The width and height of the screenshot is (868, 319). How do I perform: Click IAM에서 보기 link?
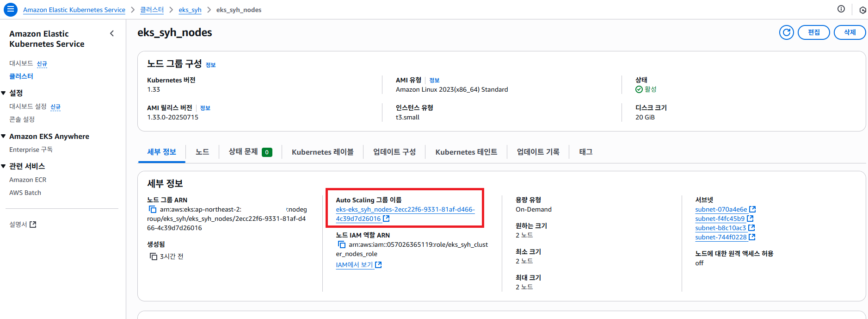(355, 265)
